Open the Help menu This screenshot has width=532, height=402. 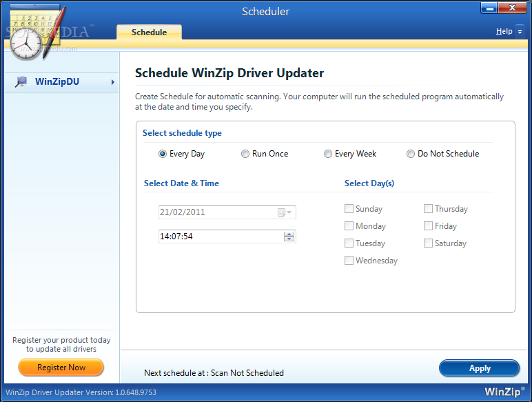pyautogui.click(x=504, y=31)
